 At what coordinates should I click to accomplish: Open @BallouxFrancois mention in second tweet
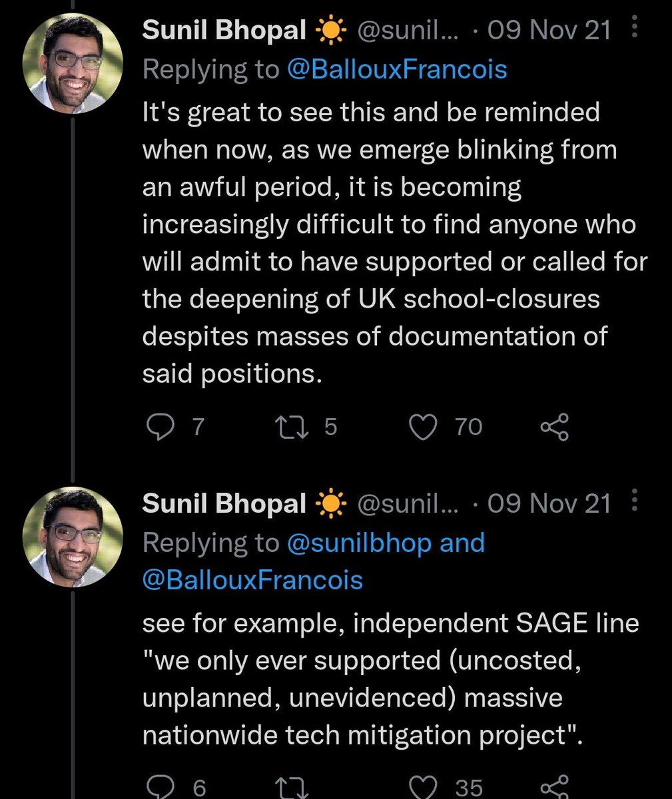(253, 580)
